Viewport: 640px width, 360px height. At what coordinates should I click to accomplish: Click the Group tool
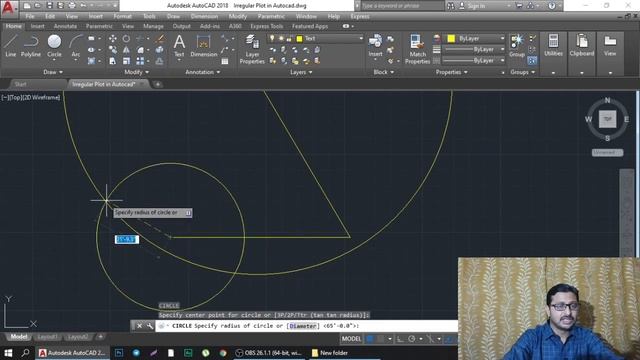click(517, 45)
